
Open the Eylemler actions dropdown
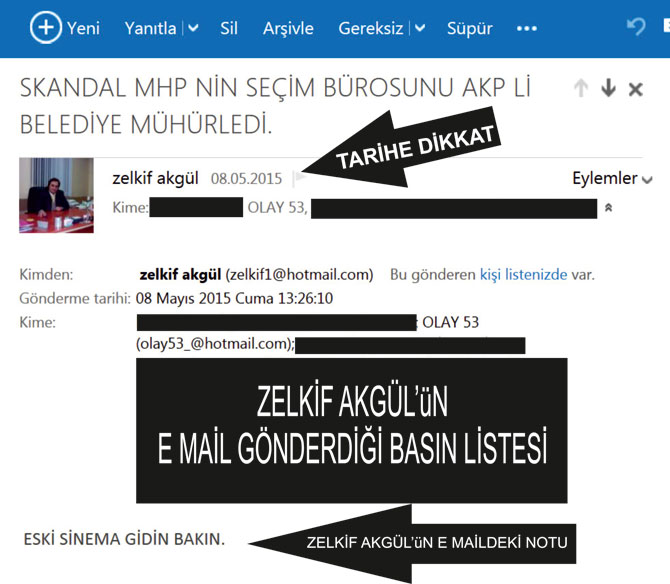(x=612, y=179)
